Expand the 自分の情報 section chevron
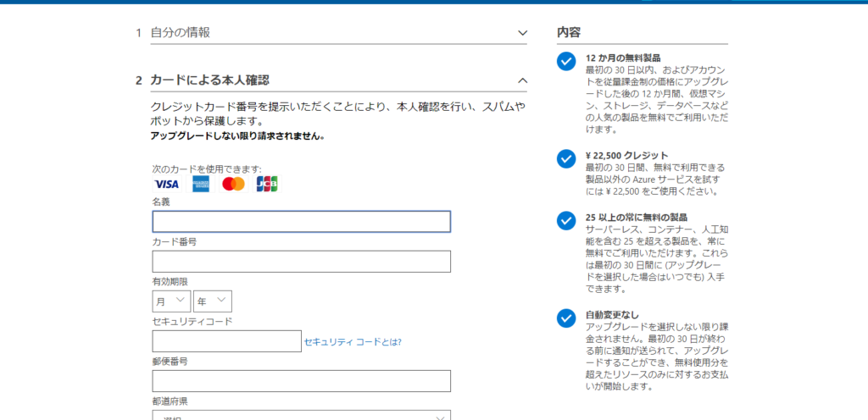This screenshot has height=420, width=868. point(522,33)
